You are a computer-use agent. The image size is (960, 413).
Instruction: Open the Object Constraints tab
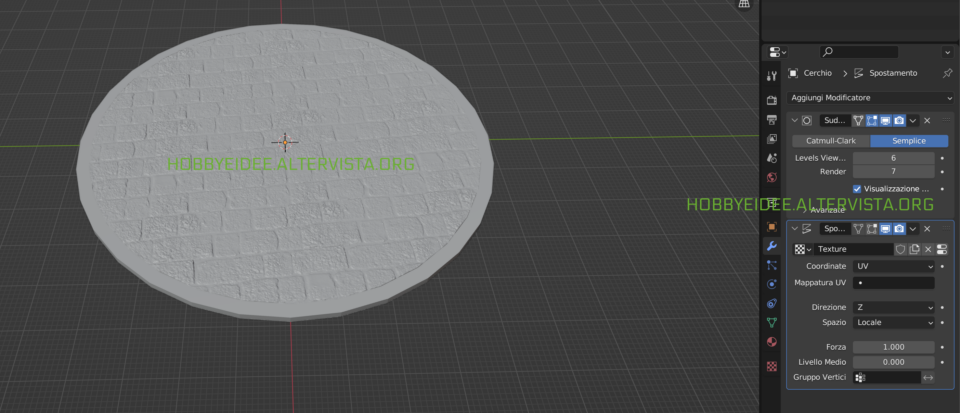(x=771, y=303)
